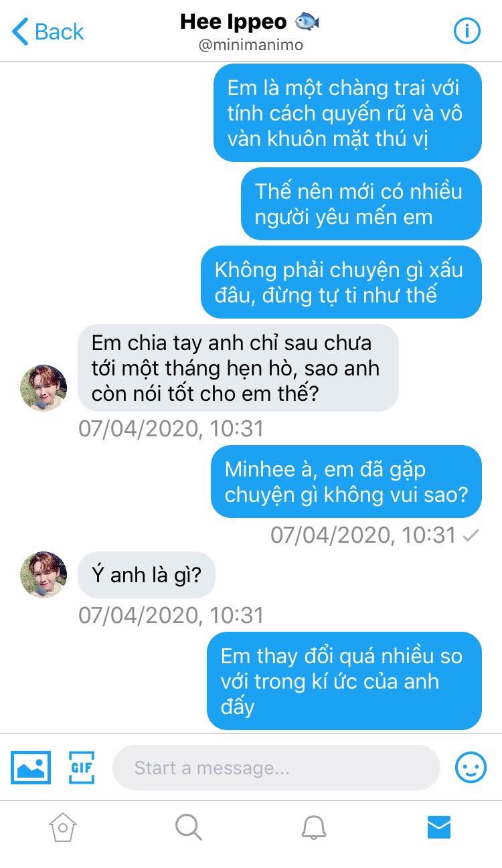Select the 'Thế nên mới có nhiều' bubble

pyautogui.click(x=361, y=203)
